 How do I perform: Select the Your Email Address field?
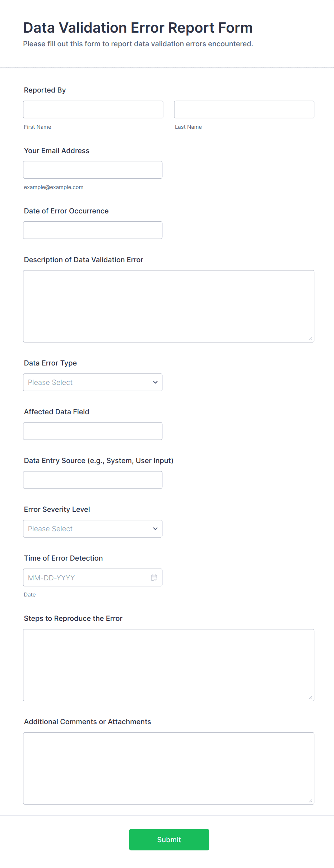93,170
